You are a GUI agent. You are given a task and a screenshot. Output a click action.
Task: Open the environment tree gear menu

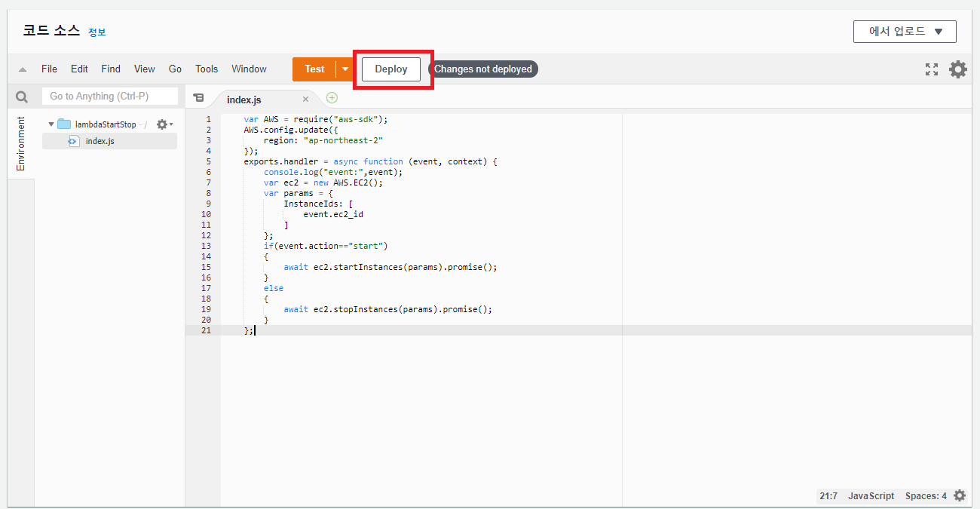click(x=163, y=124)
